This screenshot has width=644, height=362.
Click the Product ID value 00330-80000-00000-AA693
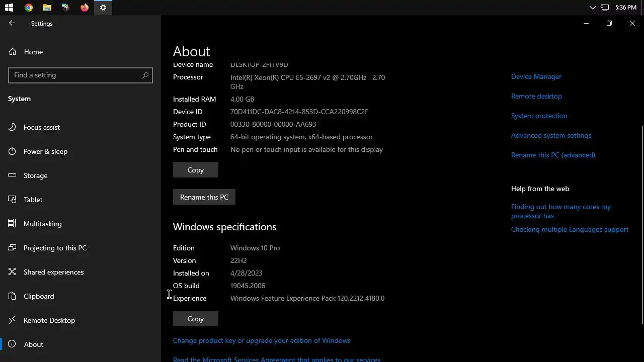click(273, 124)
